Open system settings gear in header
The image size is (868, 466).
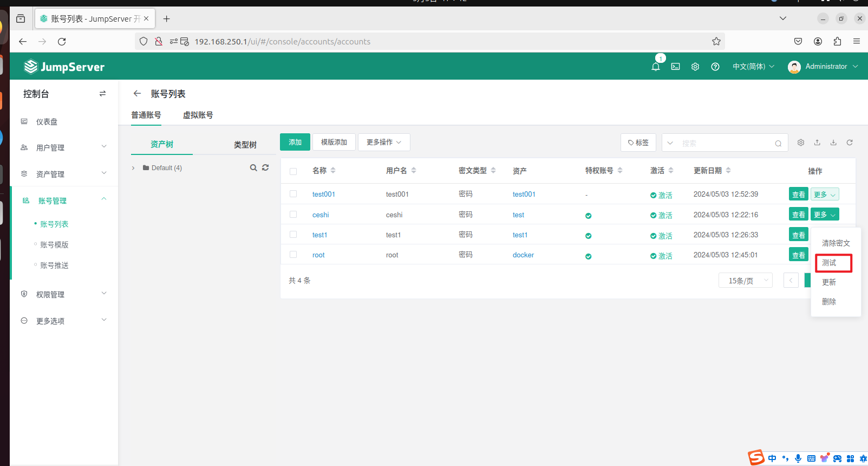695,67
